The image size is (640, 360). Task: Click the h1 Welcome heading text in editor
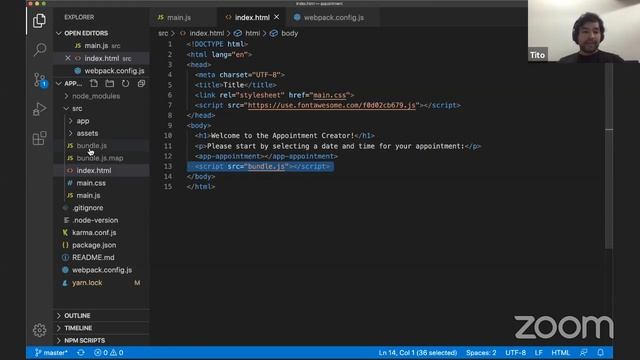(282, 136)
